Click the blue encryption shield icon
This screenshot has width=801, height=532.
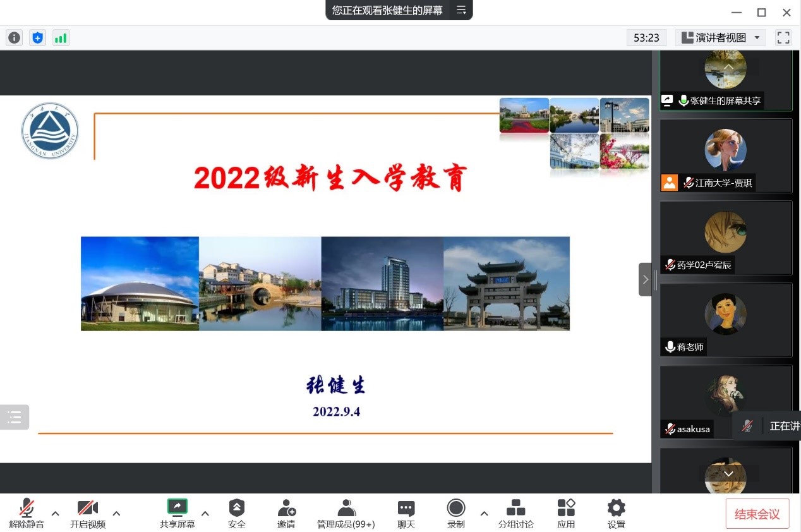coord(38,38)
